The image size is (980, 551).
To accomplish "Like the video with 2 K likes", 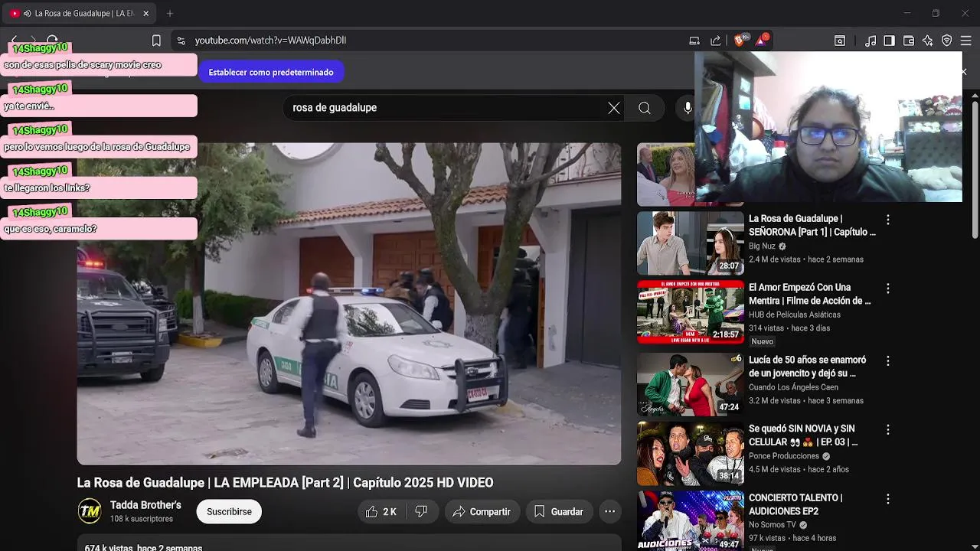I will (381, 511).
